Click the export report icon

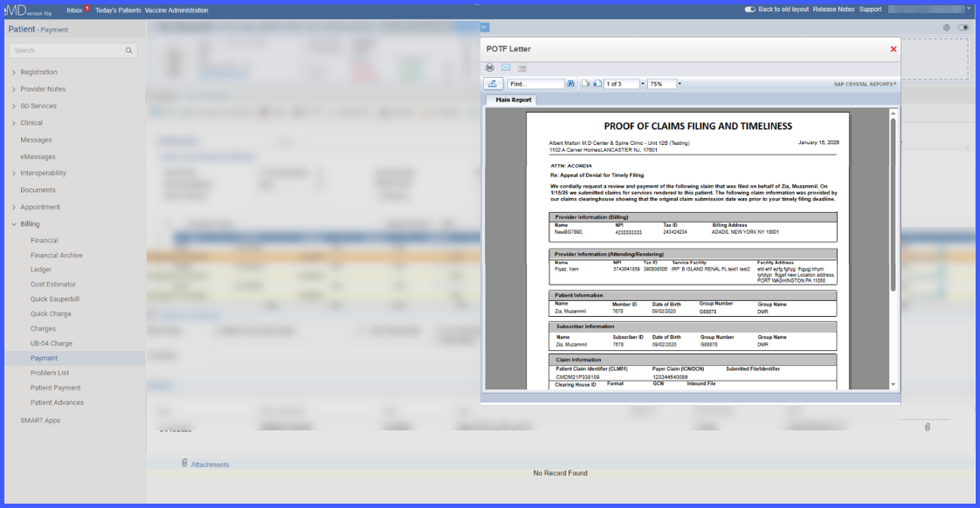[493, 84]
